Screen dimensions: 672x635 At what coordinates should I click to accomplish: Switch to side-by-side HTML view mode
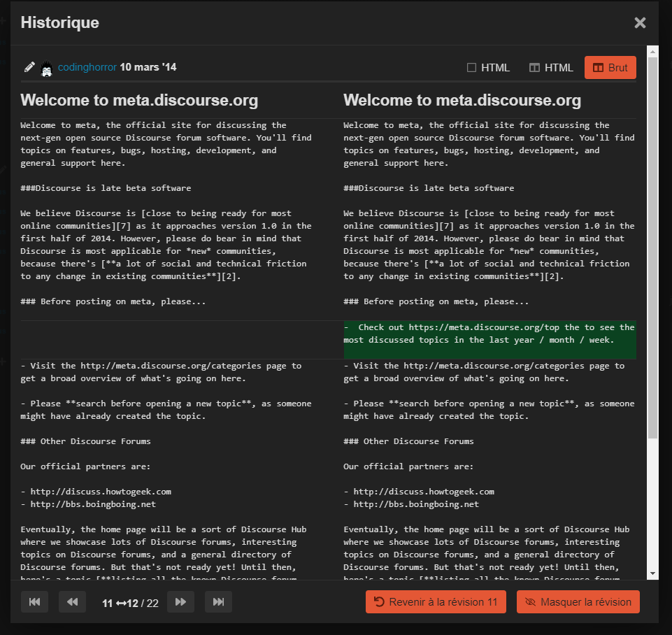[x=551, y=68]
